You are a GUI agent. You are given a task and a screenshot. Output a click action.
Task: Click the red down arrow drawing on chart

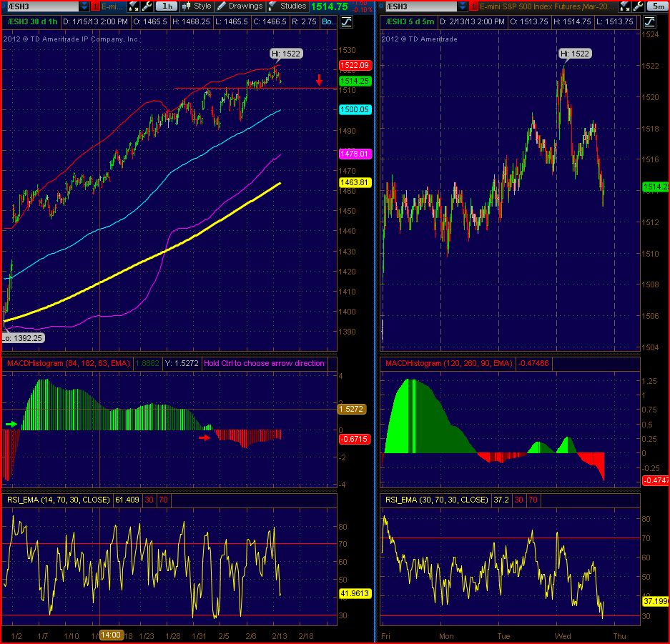pos(319,80)
